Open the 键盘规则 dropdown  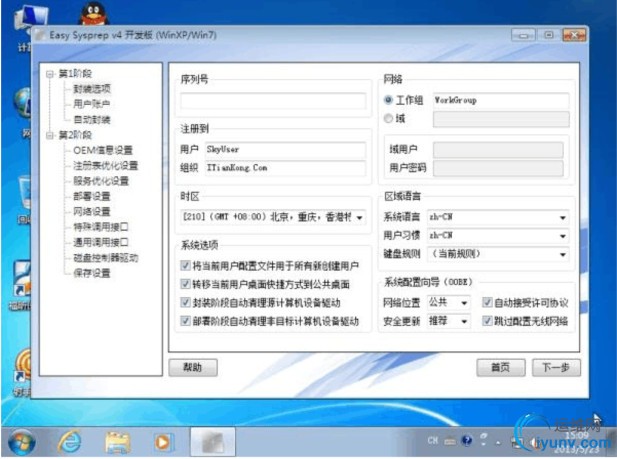pyautogui.click(x=498, y=254)
